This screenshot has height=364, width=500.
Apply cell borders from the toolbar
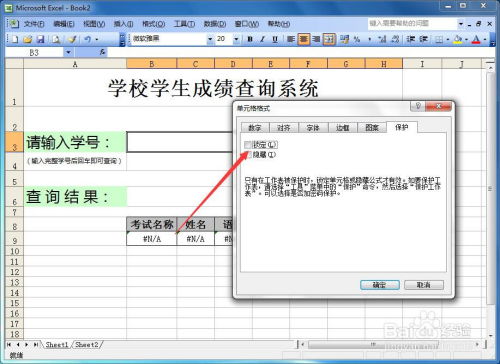tap(439, 39)
